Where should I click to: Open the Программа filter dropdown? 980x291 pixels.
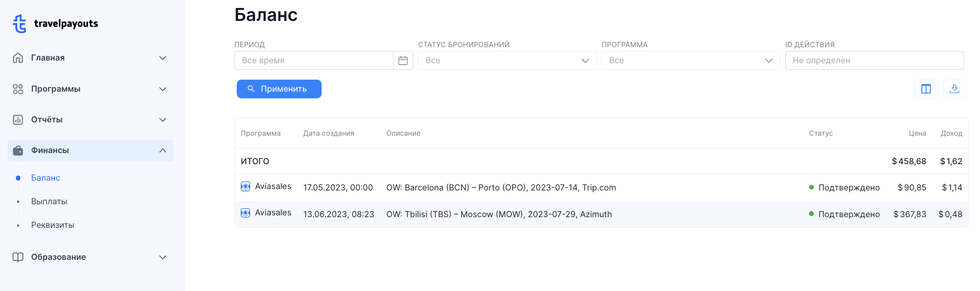point(690,61)
